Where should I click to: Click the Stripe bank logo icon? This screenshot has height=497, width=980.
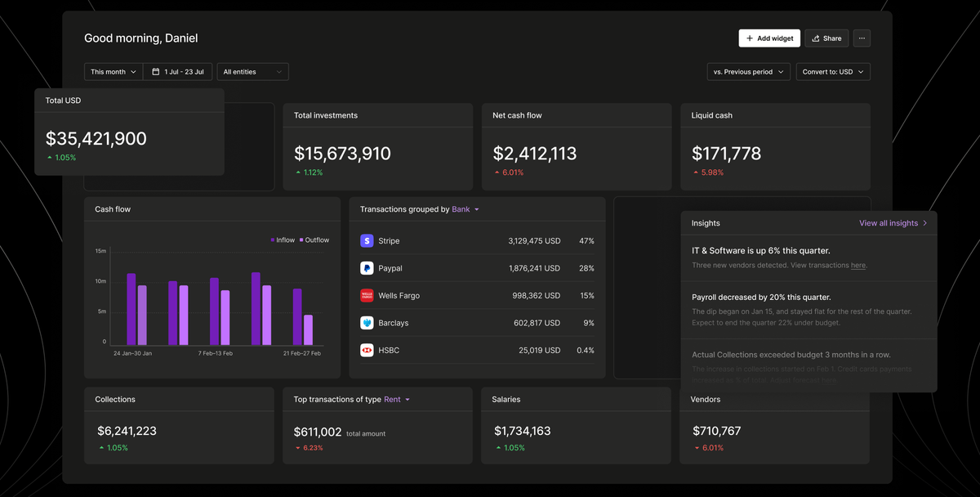coord(367,241)
